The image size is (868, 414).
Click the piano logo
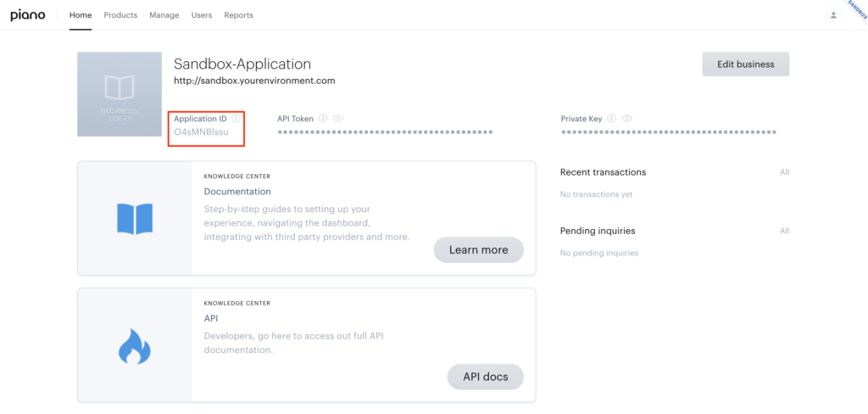pos(28,15)
